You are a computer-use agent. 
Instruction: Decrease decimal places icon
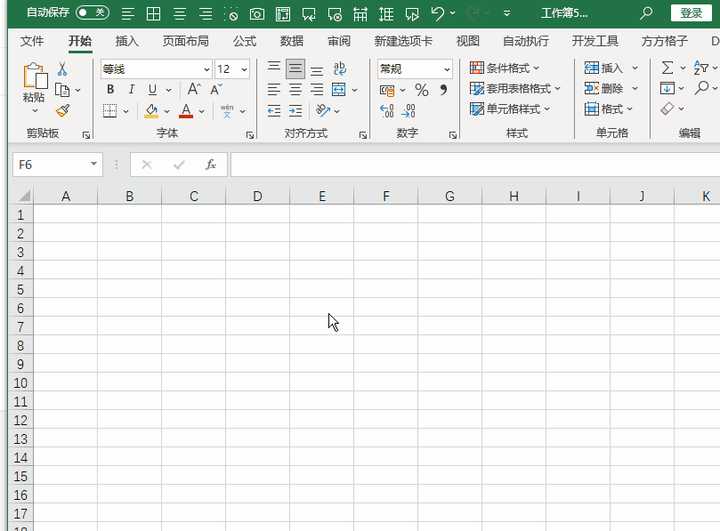pyautogui.click(x=408, y=111)
